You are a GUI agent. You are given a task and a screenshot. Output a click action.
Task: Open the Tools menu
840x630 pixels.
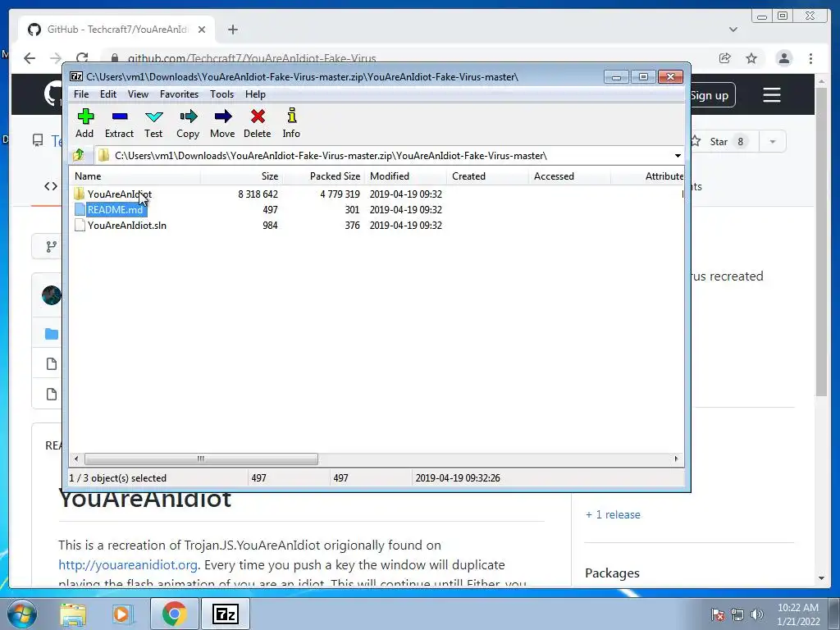pos(221,94)
